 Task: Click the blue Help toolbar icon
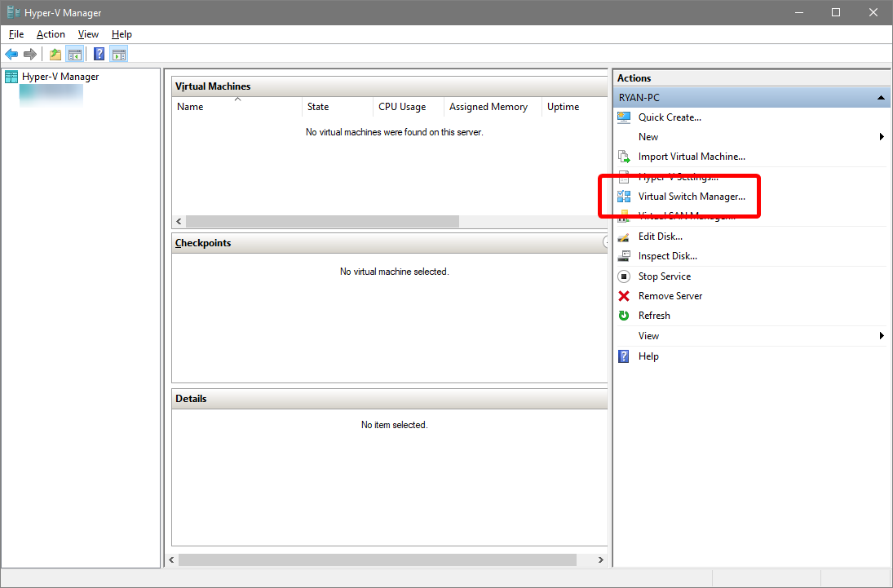pos(99,54)
